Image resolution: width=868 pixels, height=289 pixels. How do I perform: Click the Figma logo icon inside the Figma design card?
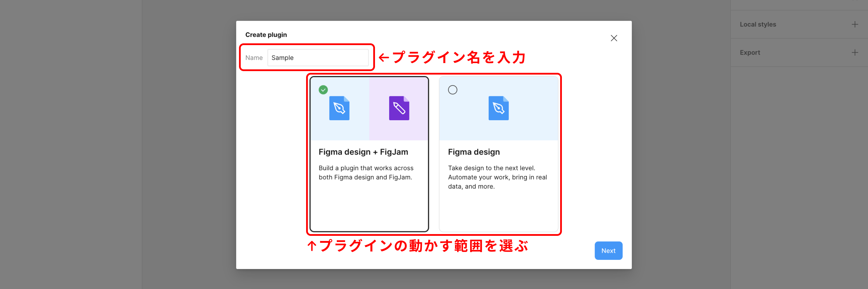[499, 108]
